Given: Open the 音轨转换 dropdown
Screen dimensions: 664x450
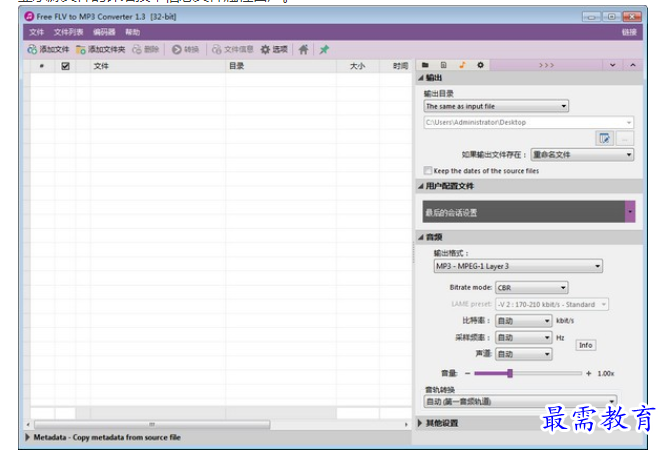Looking at the screenshot, I should click(x=520, y=401).
